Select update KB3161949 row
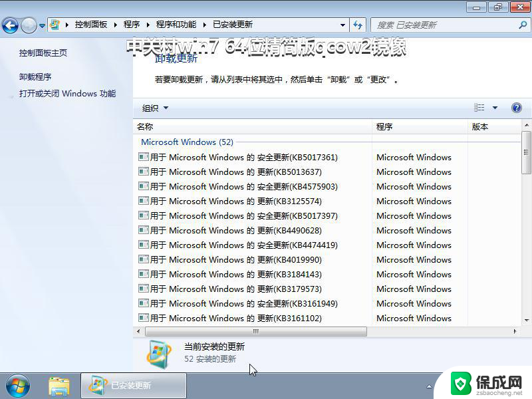The width and height of the screenshot is (532, 399). (327, 303)
